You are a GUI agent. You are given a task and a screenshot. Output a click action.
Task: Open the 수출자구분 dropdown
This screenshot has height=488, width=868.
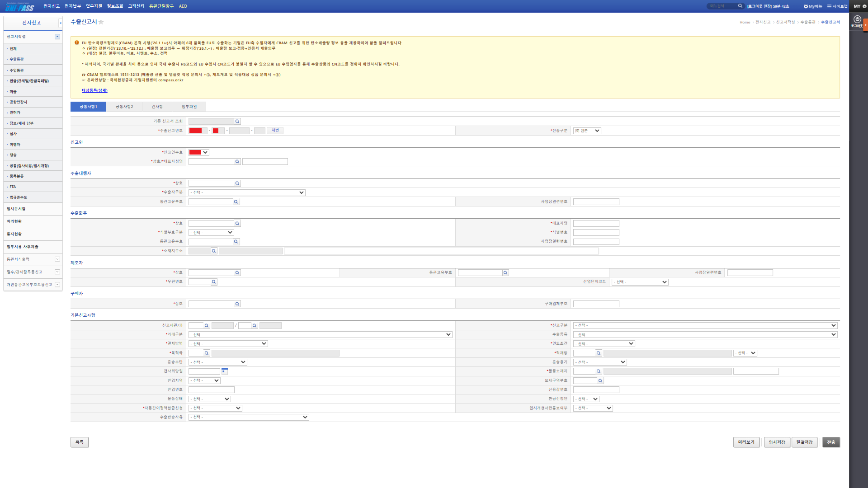[x=247, y=193]
